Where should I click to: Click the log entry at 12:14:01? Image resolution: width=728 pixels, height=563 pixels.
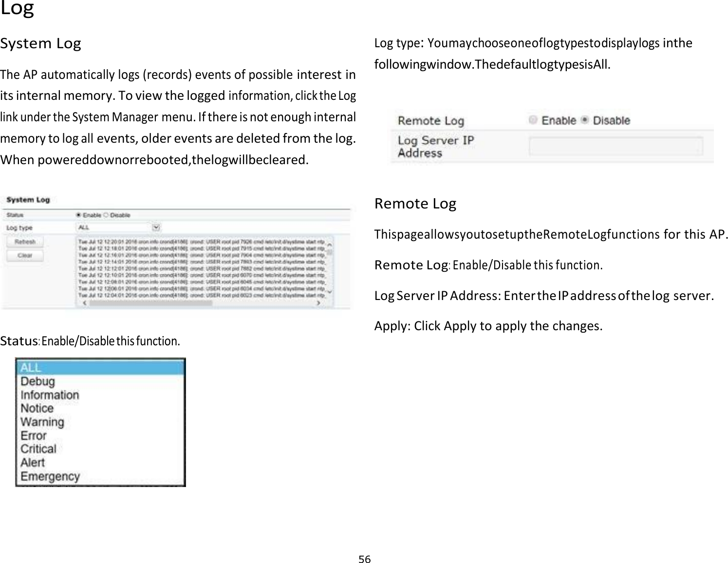click(x=202, y=262)
